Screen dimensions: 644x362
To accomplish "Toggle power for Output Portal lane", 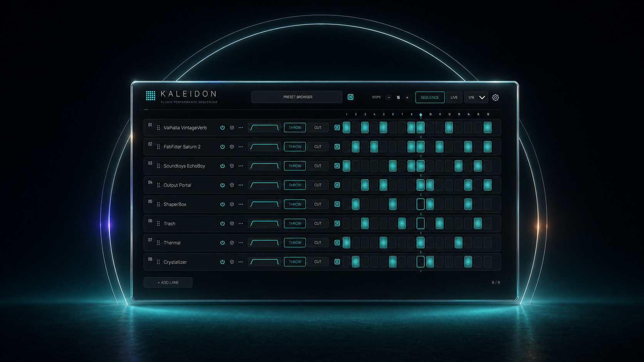I will [x=222, y=185].
